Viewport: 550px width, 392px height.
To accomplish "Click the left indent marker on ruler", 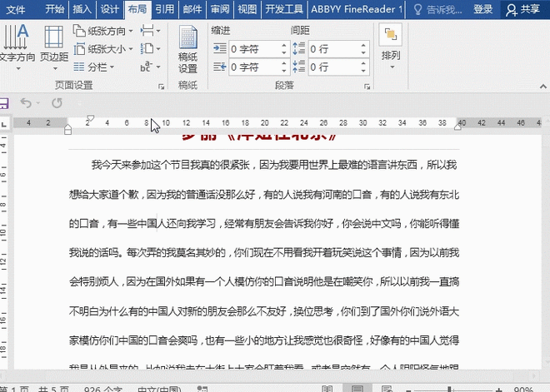I will pos(68,130).
